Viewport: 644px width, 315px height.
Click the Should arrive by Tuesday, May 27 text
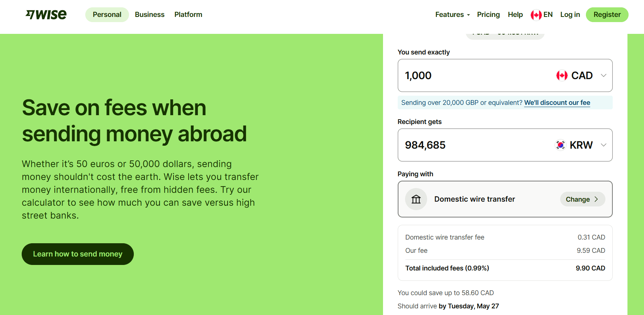tap(448, 306)
